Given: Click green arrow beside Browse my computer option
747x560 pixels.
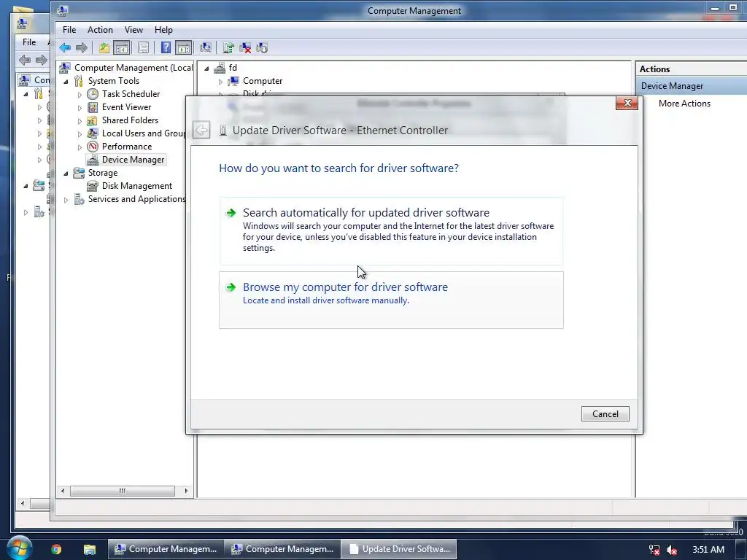Looking at the screenshot, I should coord(231,287).
